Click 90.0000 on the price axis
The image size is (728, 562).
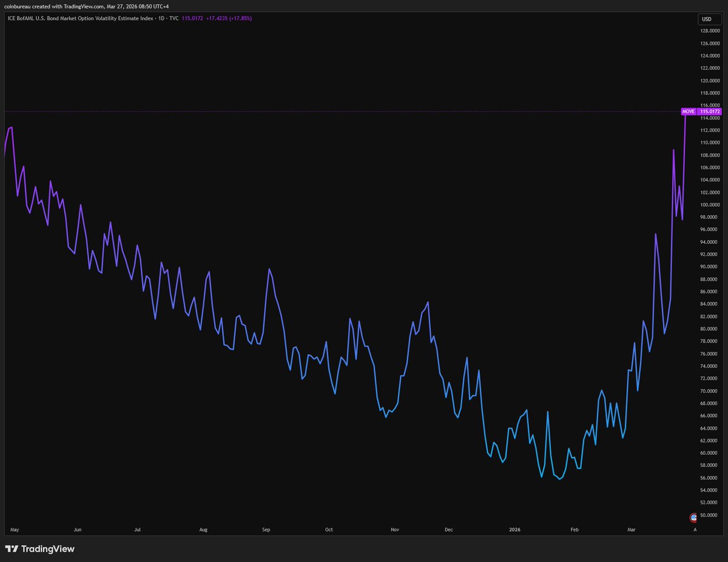coord(709,267)
